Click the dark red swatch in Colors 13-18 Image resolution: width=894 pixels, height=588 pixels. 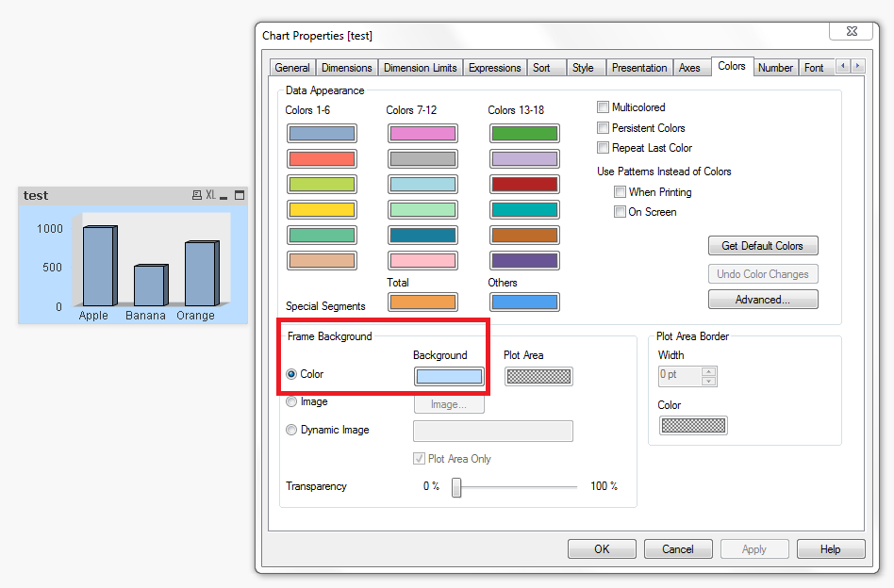pos(524,184)
